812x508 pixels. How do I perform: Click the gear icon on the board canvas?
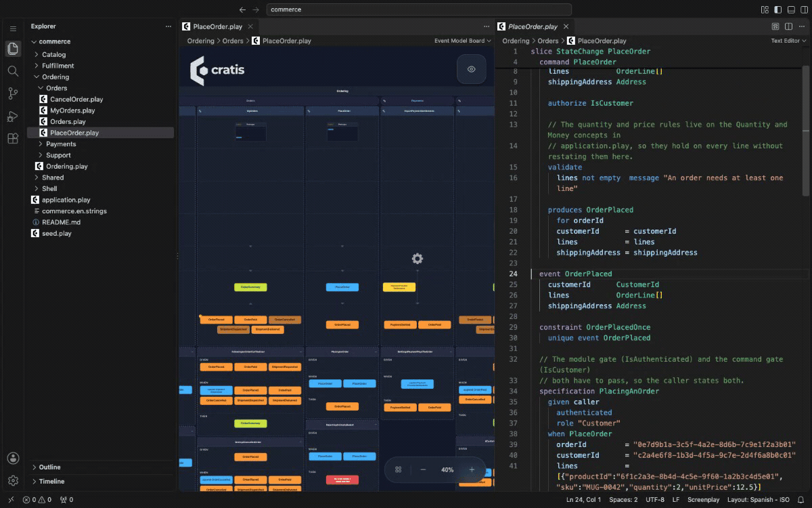point(418,258)
